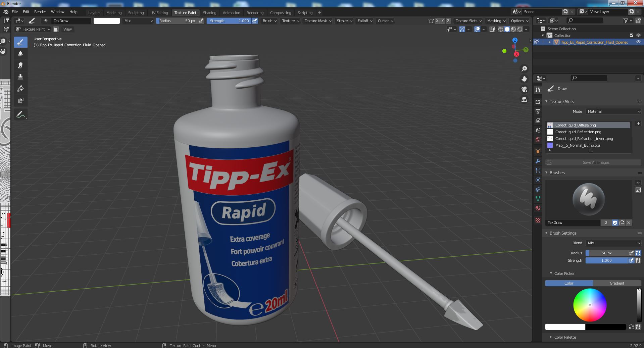Open the Texture popover
Image resolution: width=644 pixels, height=348 pixels.
[x=290, y=21]
